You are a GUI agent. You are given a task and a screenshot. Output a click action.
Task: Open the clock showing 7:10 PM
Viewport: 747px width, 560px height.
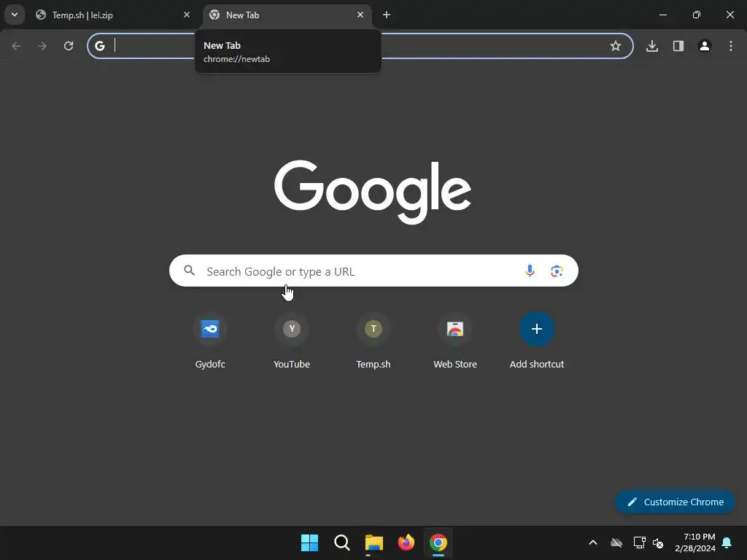tap(695, 542)
